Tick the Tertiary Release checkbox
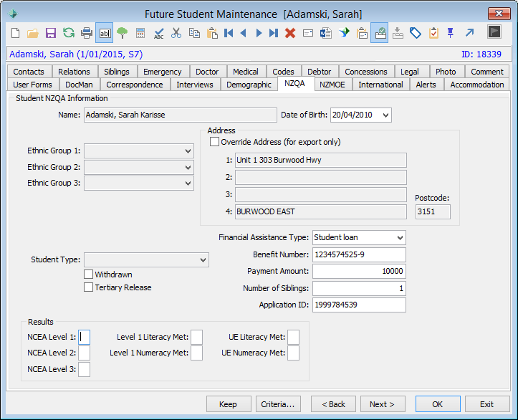The height and width of the screenshot is (420, 518). coord(88,287)
